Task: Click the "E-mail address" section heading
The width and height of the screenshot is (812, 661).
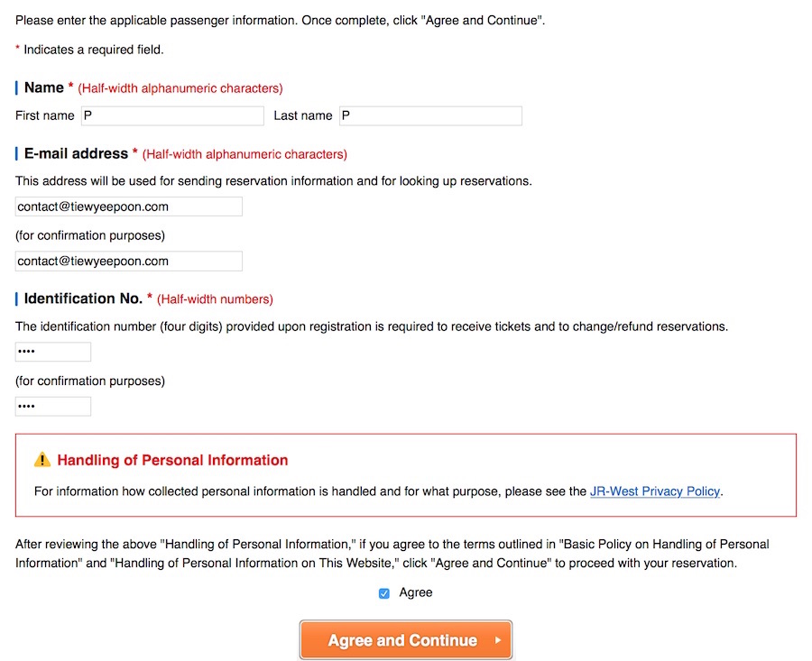Action: 76,153
